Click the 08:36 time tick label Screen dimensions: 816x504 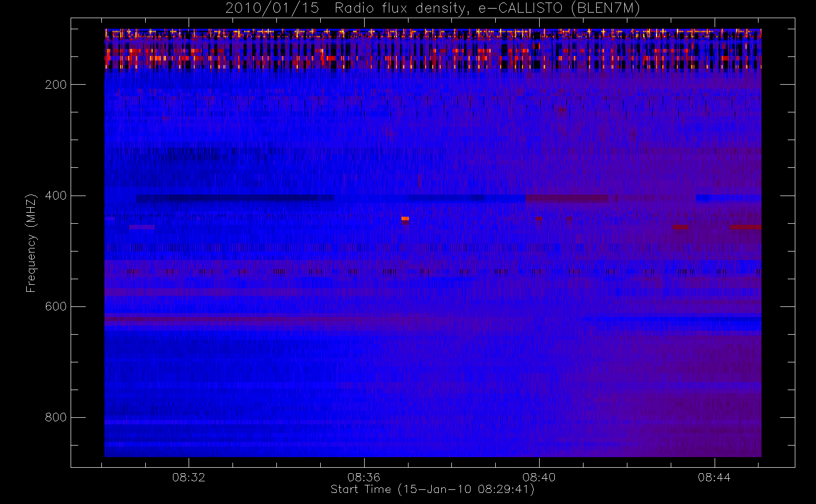364,477
